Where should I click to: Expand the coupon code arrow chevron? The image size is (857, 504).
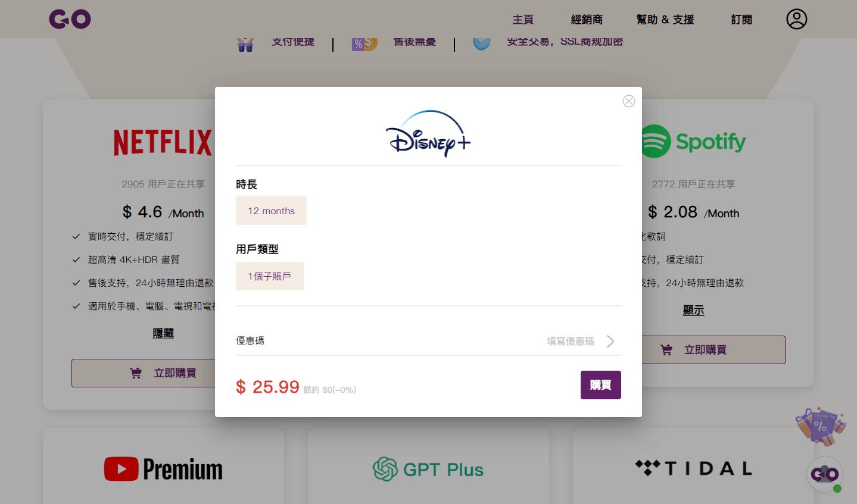(x=610, y=341)
